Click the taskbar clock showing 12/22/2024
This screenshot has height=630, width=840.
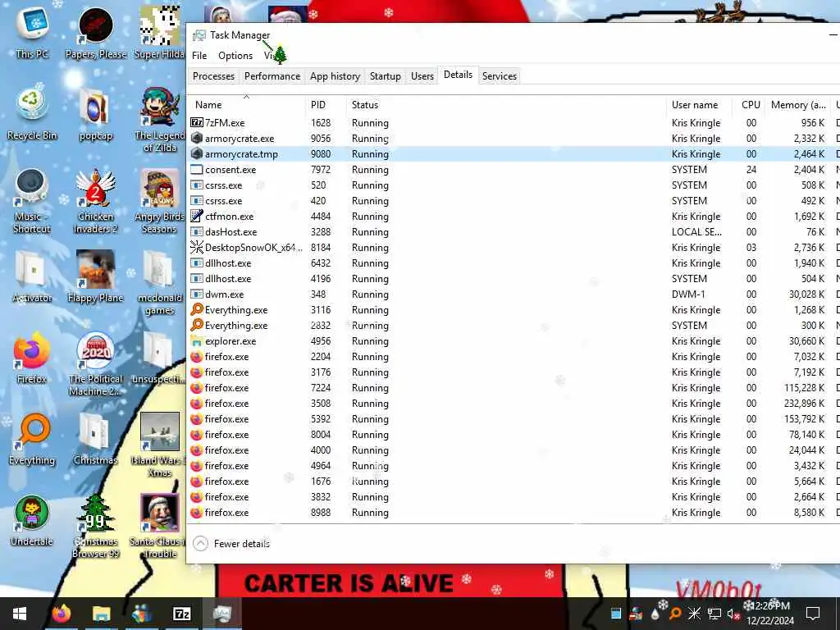[770, 614]
